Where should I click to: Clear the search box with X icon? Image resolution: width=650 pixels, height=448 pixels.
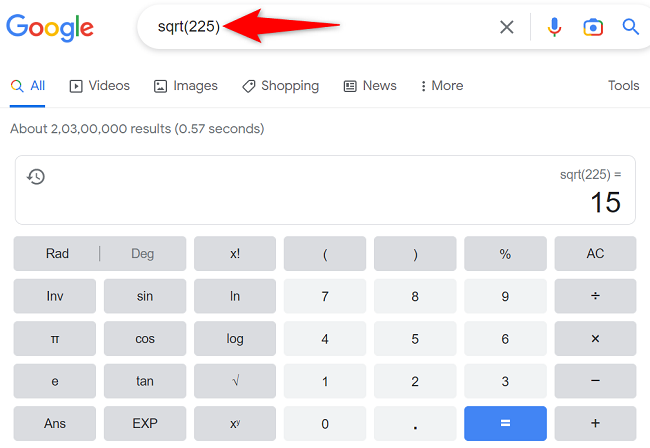507,27
